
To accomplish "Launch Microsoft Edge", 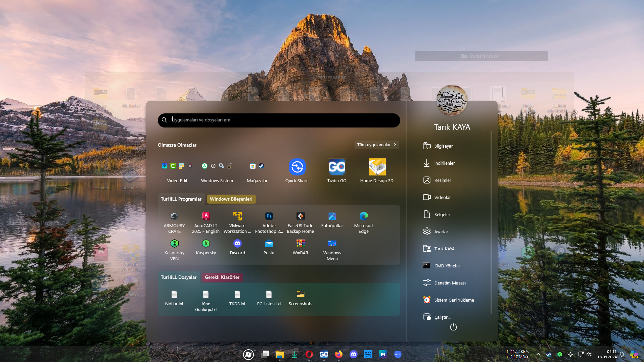I will tap(364, 222).
